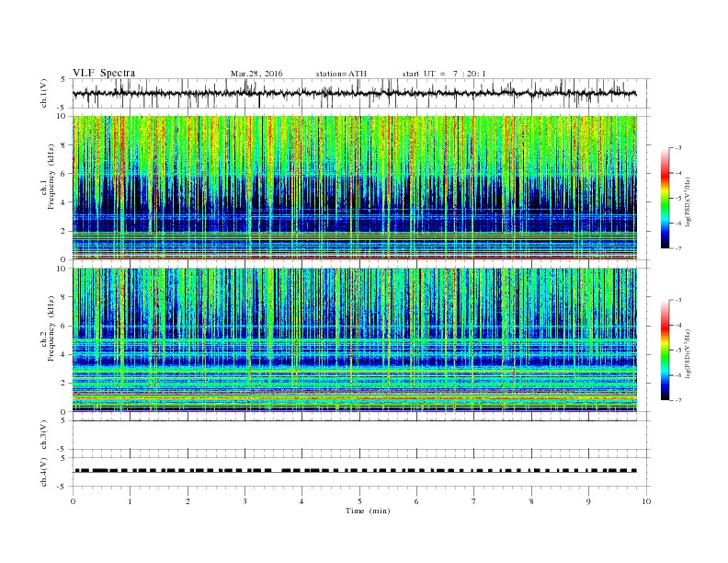The width and height of the screenshot is (728, 563).
Task: Click time axis tick label "10" at the axis end
Action: (646, 501)
